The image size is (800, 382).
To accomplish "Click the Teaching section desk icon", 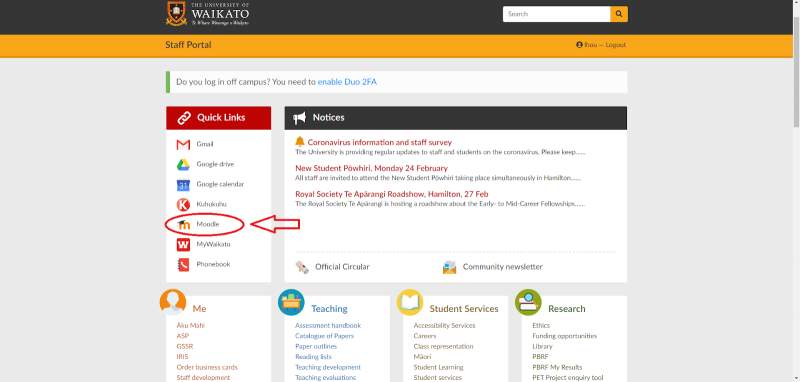I will coord(291,302).
